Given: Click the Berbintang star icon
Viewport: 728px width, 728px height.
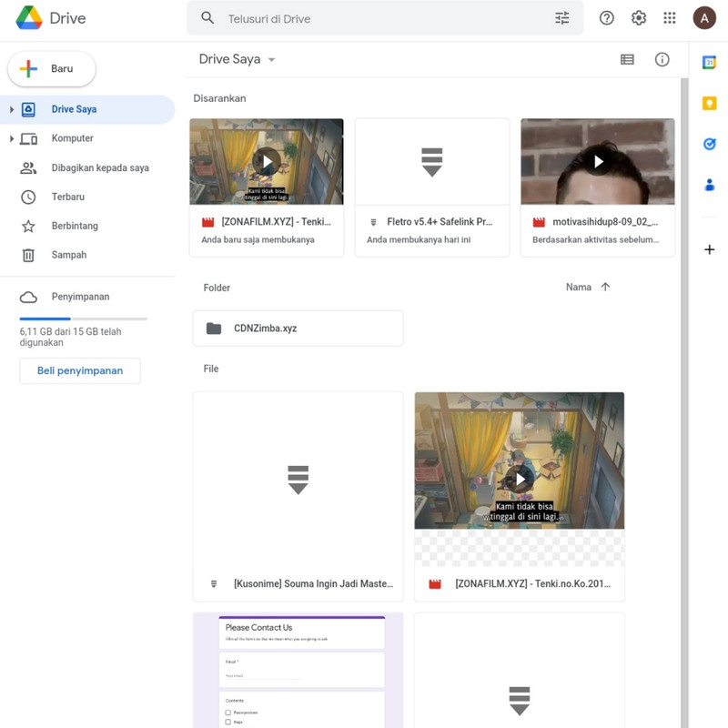Looking at the screenshot, I should click(28, 226).
